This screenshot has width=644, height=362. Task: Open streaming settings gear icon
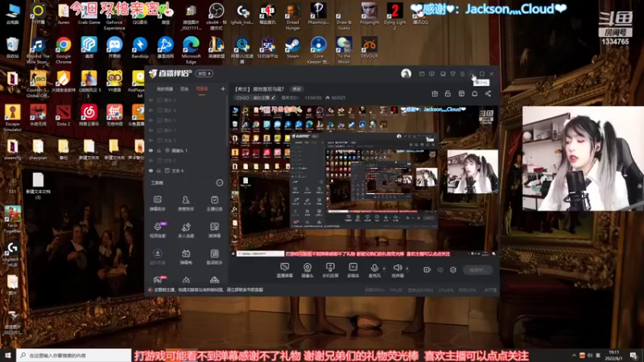[453, 269]
